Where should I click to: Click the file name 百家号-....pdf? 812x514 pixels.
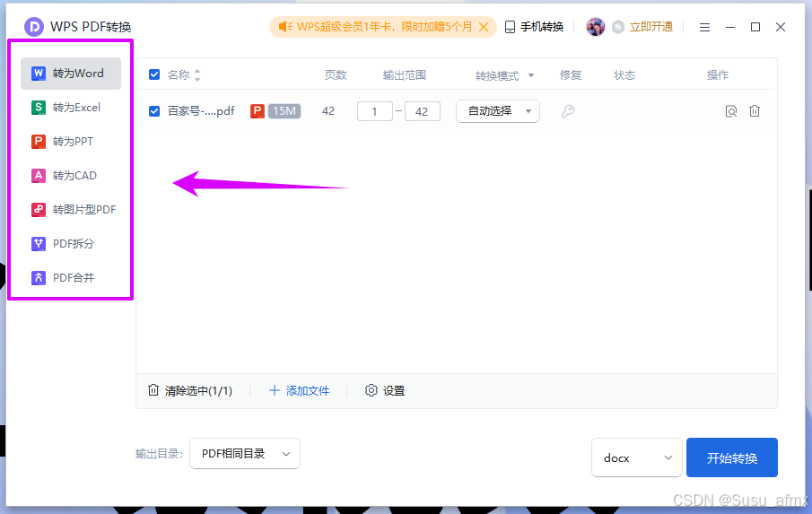201,111
